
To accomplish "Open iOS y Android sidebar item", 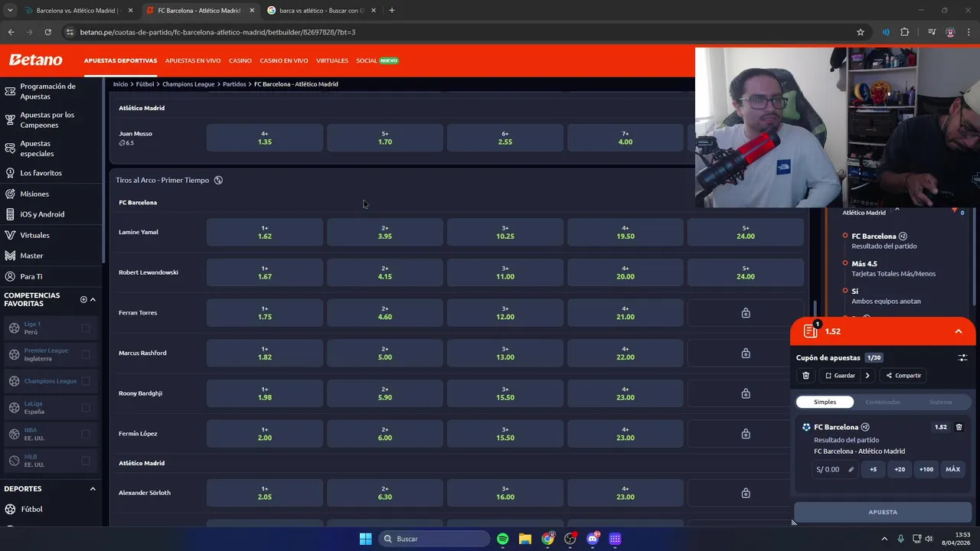I will (42, 214).
